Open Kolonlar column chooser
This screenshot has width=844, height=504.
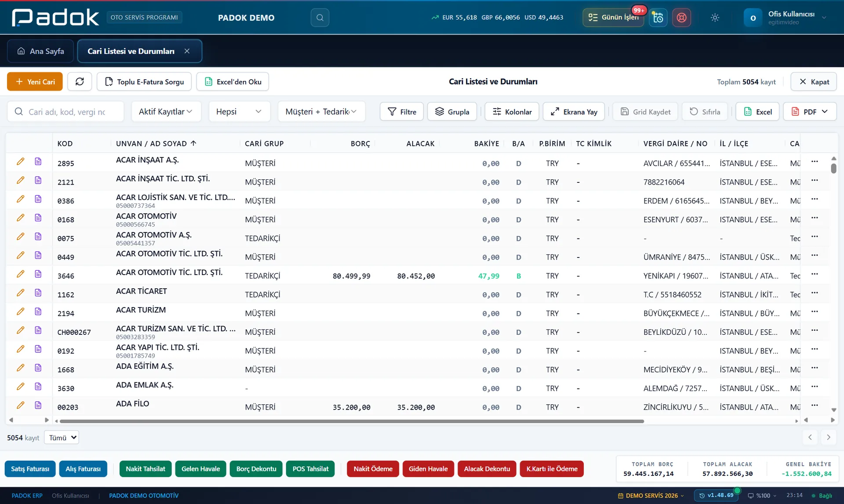[512, 112]
